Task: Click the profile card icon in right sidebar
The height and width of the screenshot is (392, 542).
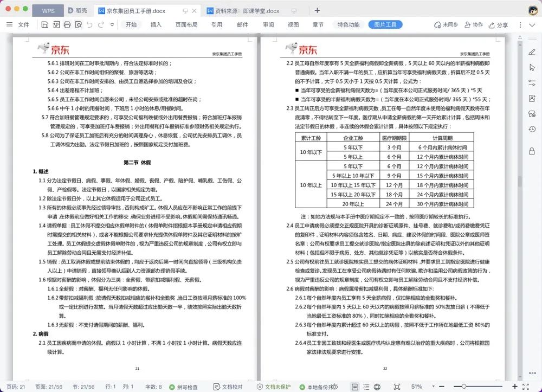Action: click(532, 99)
